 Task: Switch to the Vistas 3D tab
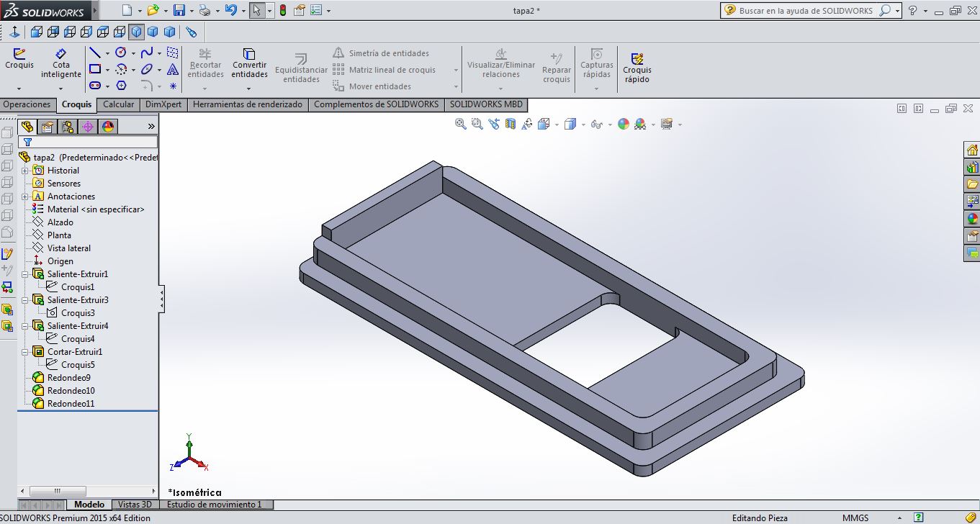click(x=135, y=505)
